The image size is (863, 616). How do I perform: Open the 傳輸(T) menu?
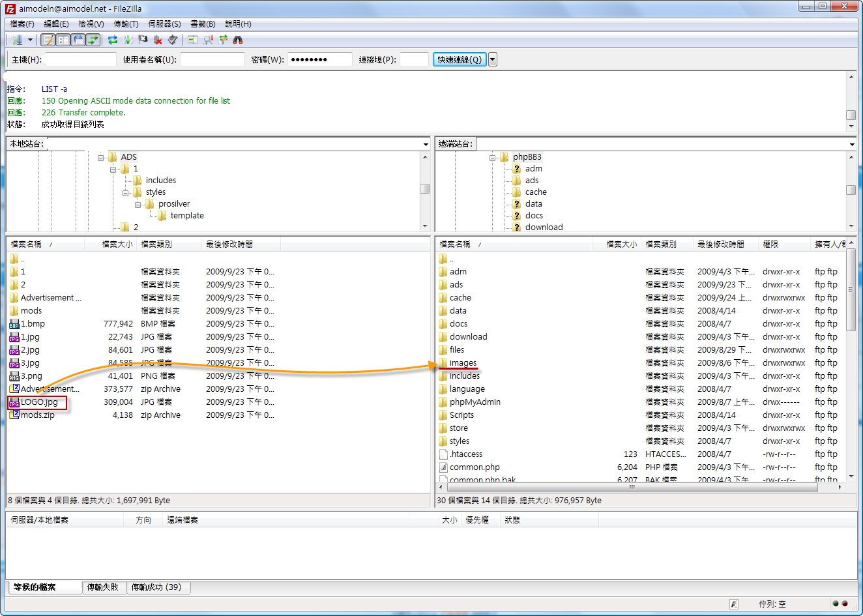(x=126, y=23)
